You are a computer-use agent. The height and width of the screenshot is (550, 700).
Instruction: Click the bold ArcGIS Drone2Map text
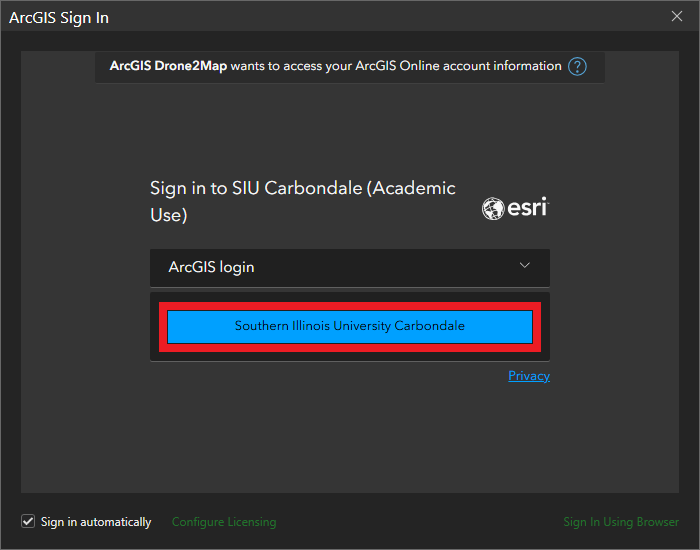[168, 66]
